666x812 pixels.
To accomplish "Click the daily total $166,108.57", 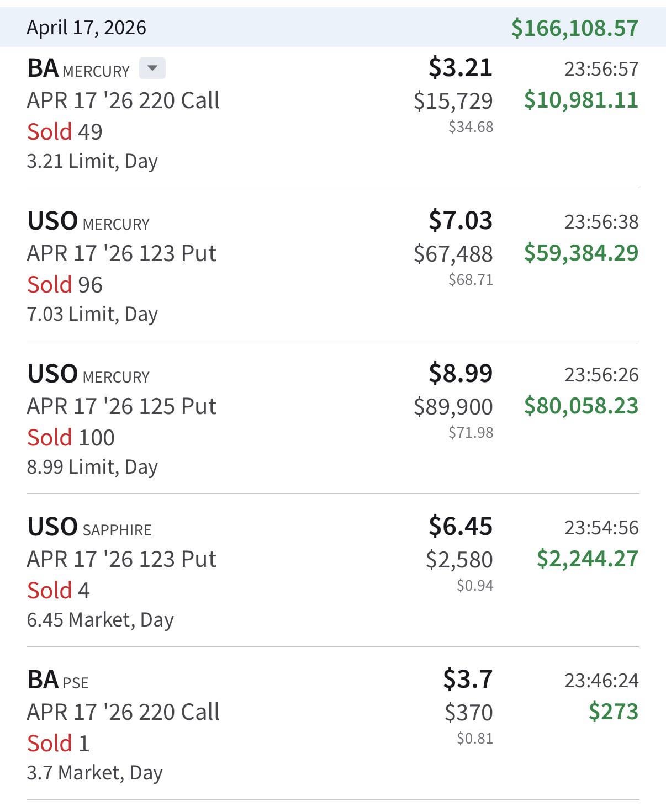I will tap(574, 28).
